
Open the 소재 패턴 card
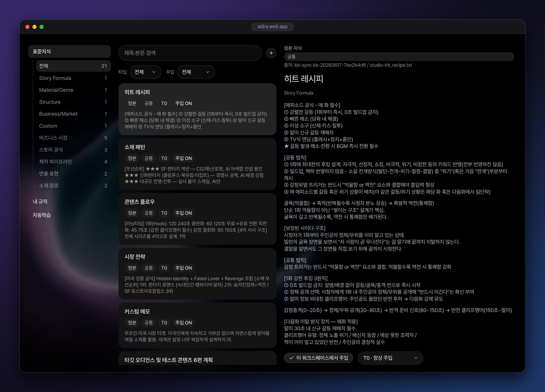click(x=197, y=164)
